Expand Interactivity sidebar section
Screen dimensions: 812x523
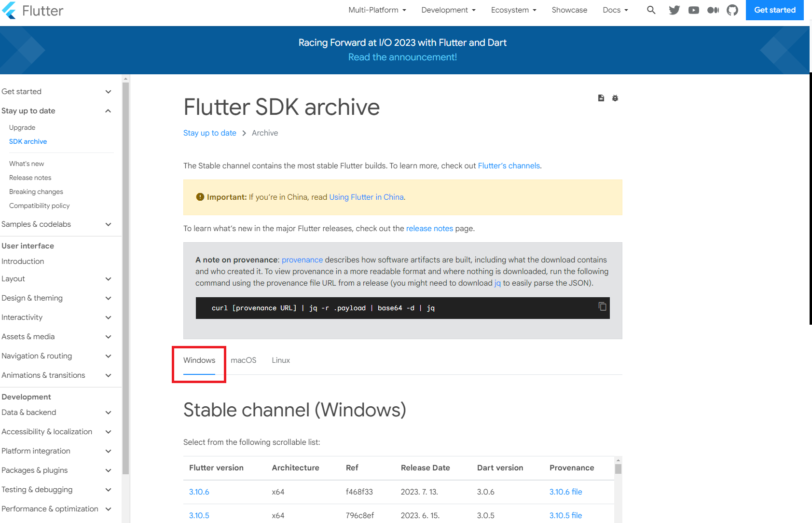108,317
